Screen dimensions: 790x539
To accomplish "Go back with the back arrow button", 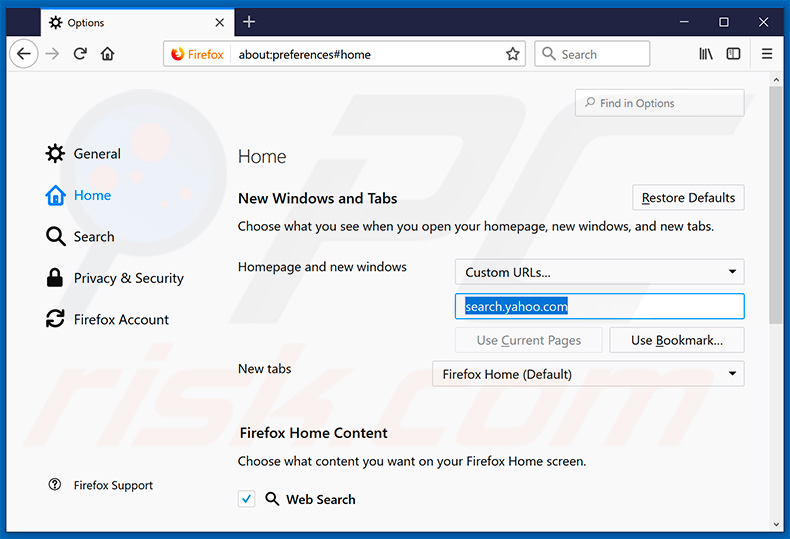I will pos(24,53).
